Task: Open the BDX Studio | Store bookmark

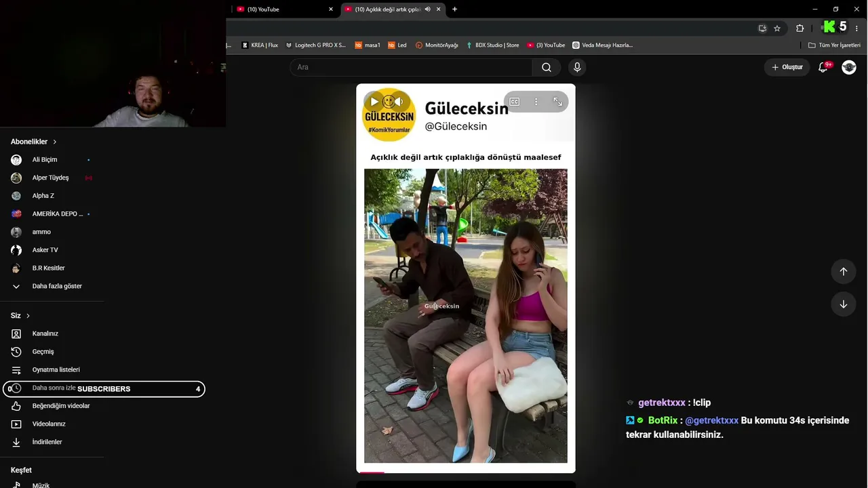Action: pyautogui.click(x=492, y=45)
